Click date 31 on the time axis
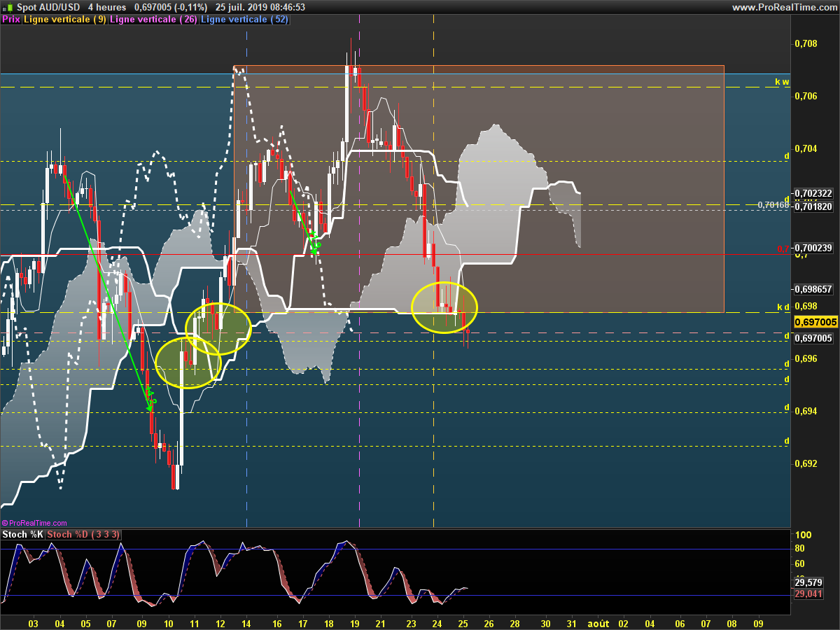This screenshot has width=840, height=630. pos(571,623)
